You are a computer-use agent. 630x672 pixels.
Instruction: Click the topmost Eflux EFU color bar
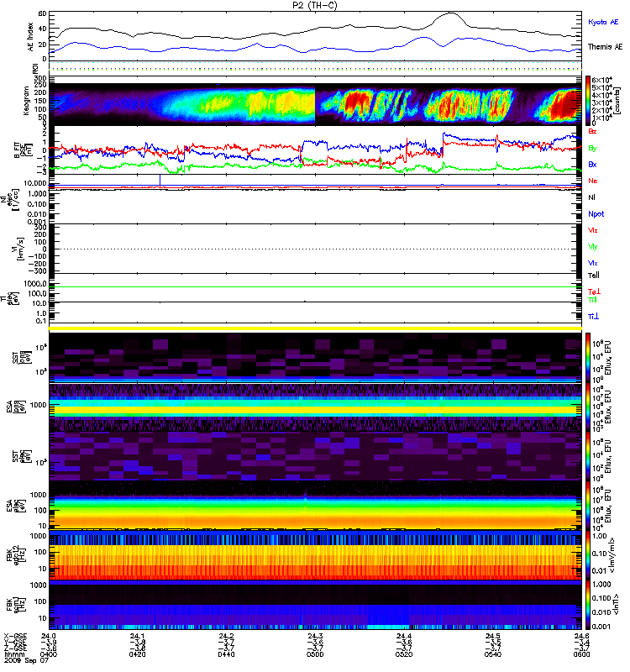click(588, 358)
